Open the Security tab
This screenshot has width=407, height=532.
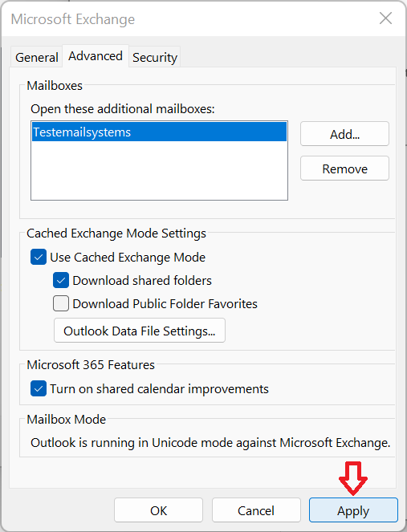(x=155, y=57)
